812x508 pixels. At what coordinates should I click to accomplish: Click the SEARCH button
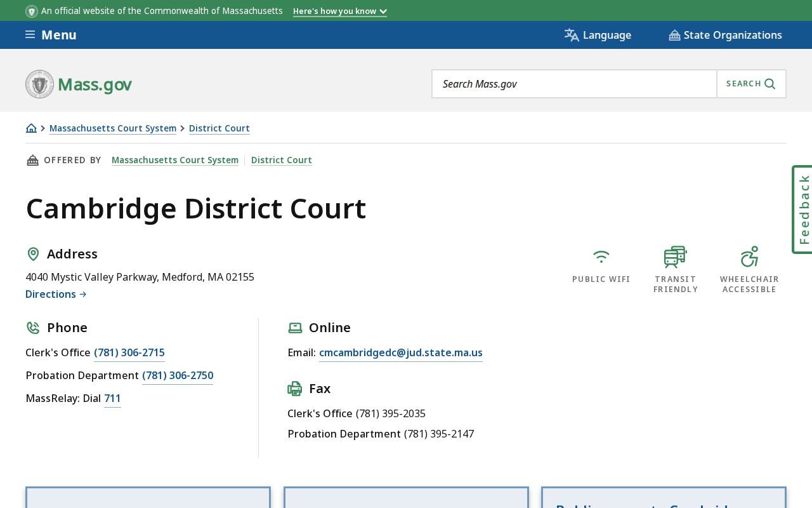751,84
